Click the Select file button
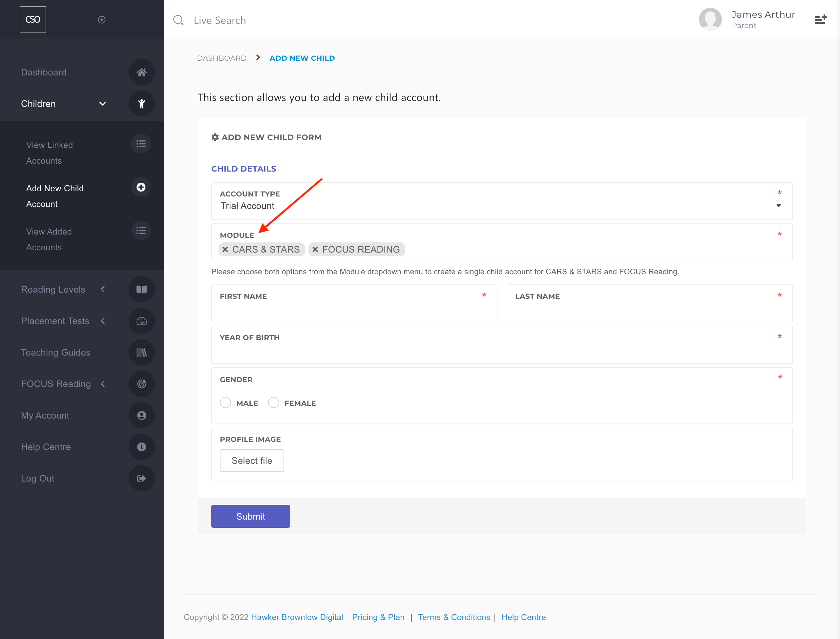Image resolution: width=840 pixels, height=639 pixels. point(252,461)
